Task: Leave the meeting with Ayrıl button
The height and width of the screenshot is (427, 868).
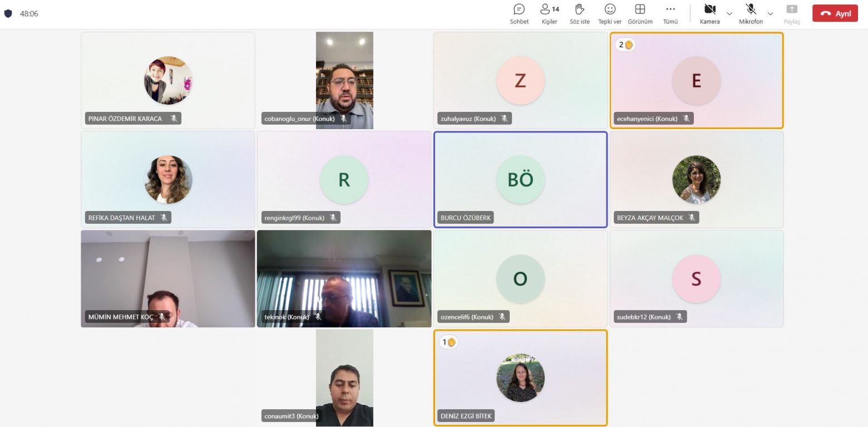Action: click(x=835, y=14)
